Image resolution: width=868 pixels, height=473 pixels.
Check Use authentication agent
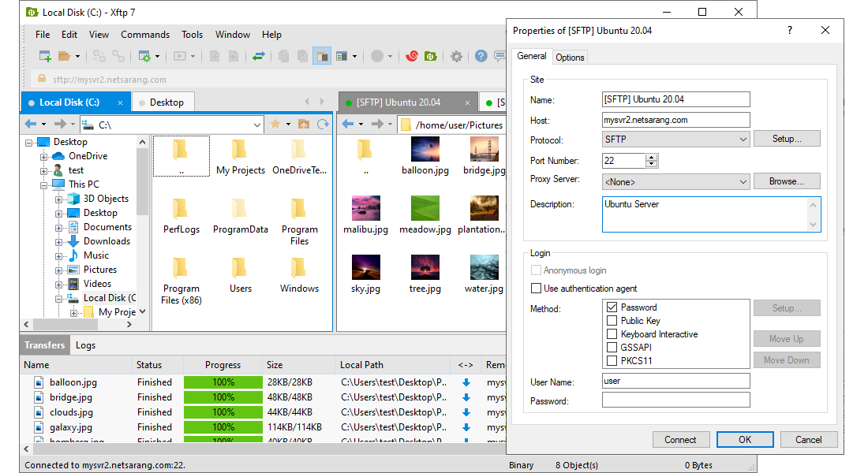pyautogui.click(x=536, y=289)
